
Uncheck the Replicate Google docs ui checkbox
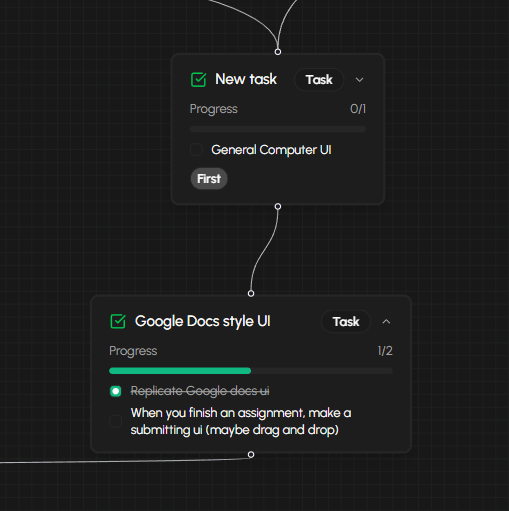tap(116, 391)
